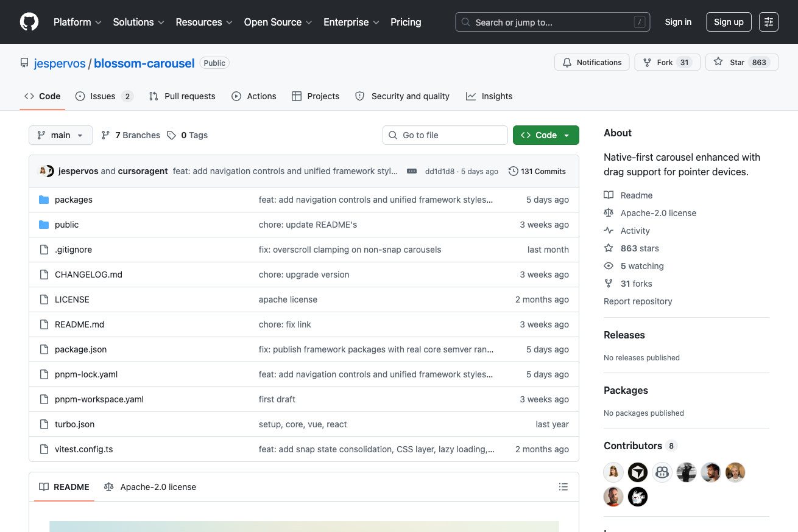Click the Search or jump to box
This screenshot has width=798, height=532.
coord(553,22)
